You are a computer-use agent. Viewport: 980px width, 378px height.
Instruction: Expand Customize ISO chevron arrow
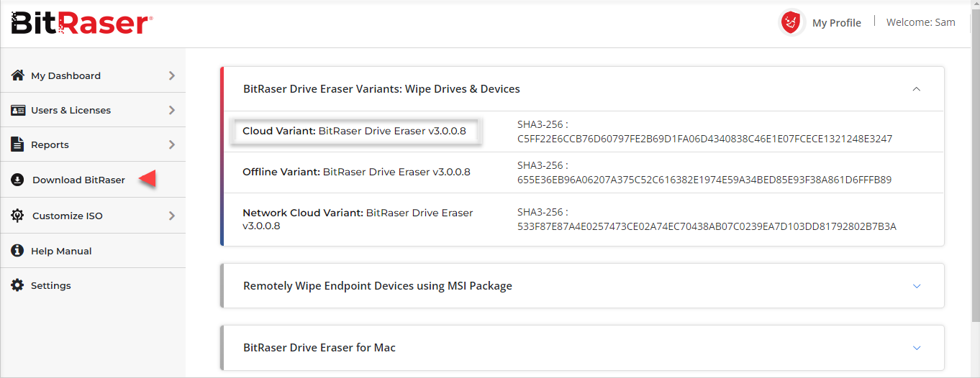click(x=172, y=216)
